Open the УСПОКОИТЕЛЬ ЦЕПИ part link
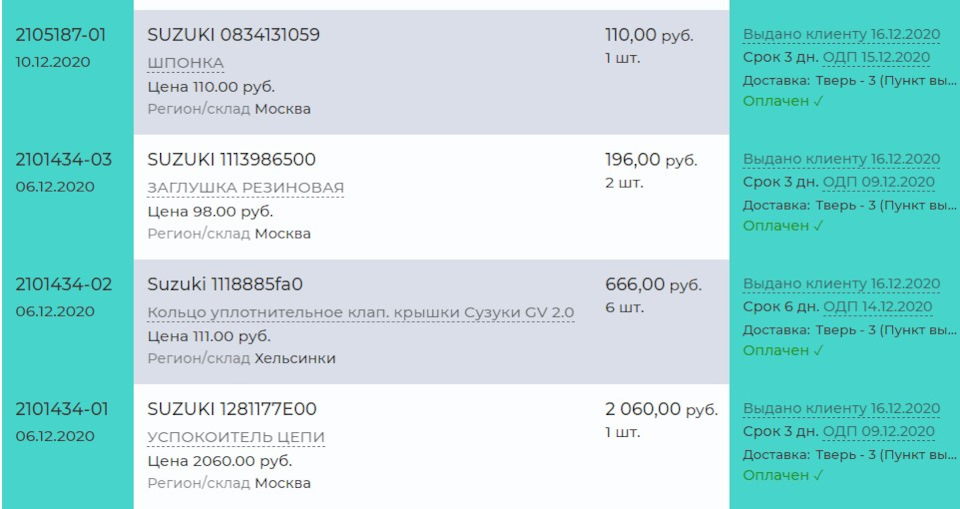 point(236,438)
